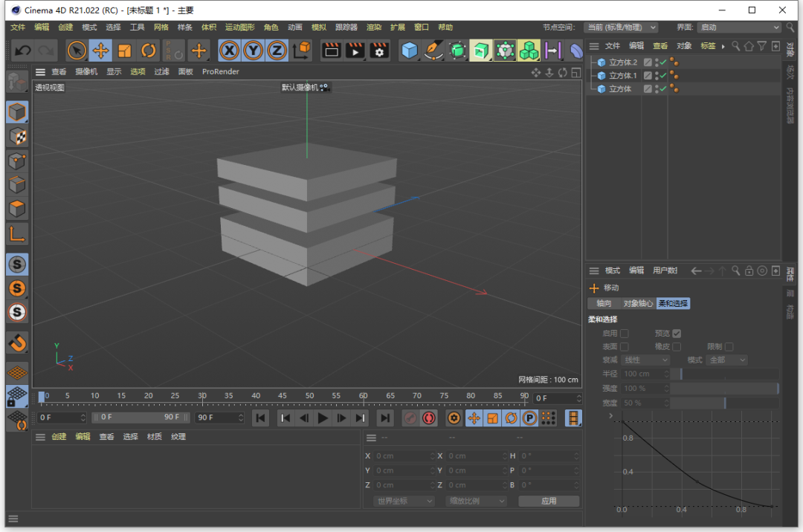Image resolution: width=803 pixels, height=532 pixels.
Task: Open the Render Settings clapperboard-gear icon
Action: click(380, 51)
